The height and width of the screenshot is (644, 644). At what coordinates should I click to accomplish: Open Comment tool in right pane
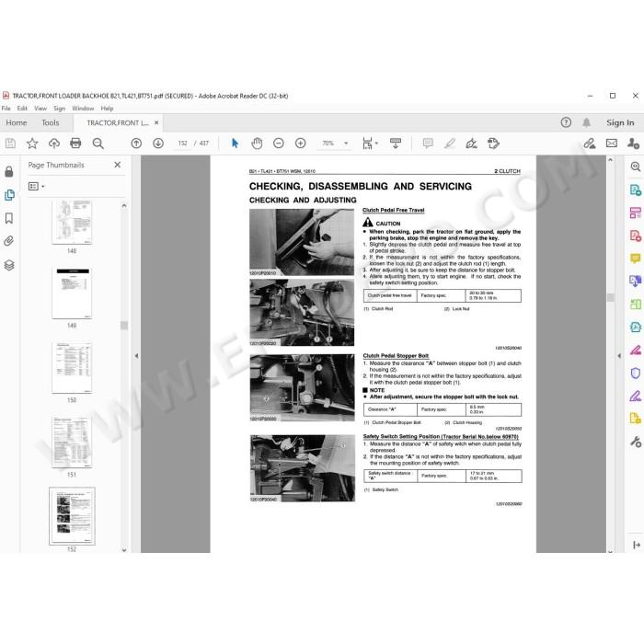pos(636,259)
